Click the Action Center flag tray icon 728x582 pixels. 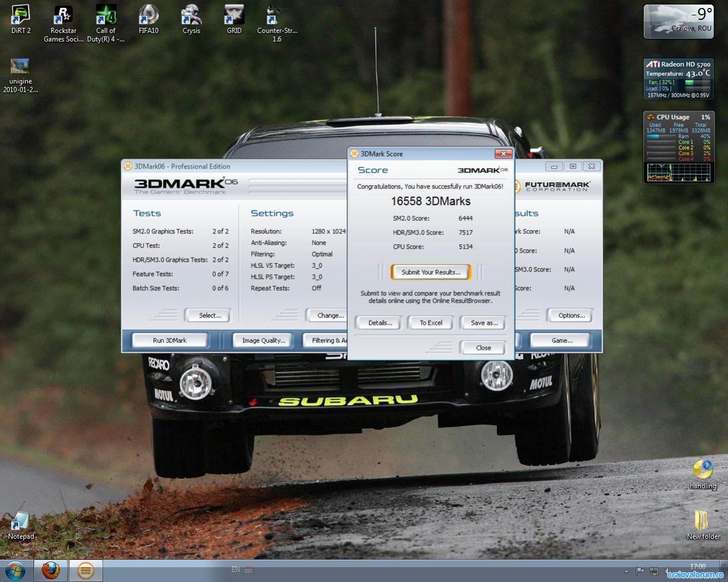pos(640,571)
